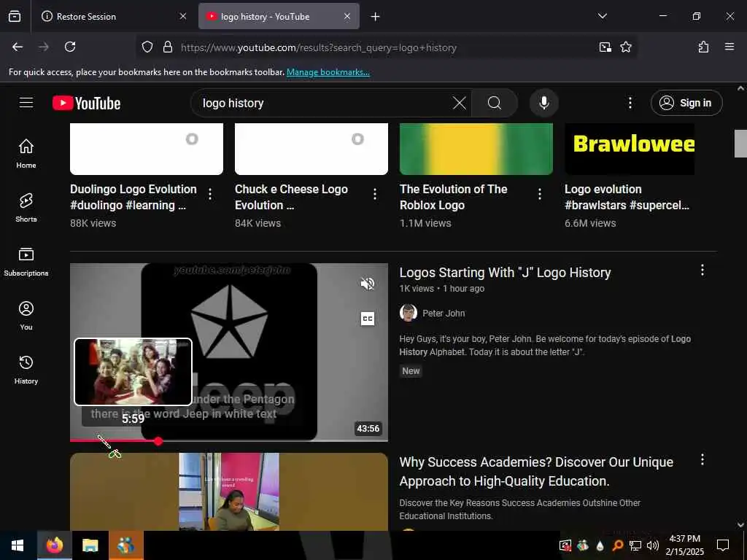Reload the current YouTube page

(70, 47)
